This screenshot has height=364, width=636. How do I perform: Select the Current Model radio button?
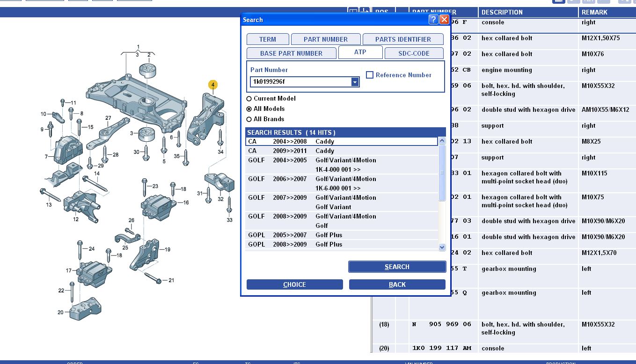click(x=249, y=99)
